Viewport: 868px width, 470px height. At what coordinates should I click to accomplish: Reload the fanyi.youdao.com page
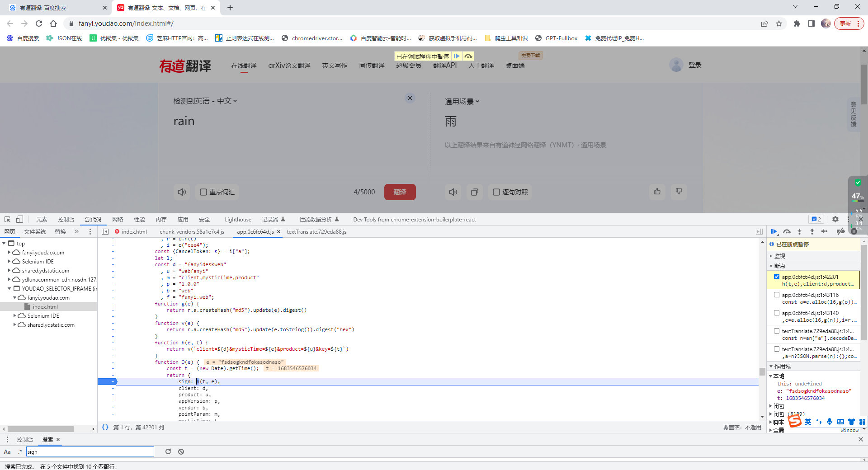click(39, 23)
